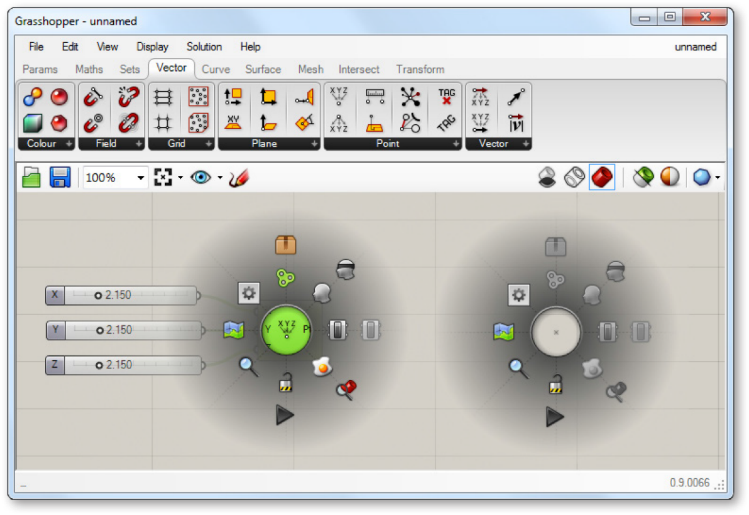Toggle preview selected objects only icon
This screenshot has width=749, height=515.
click(643, 177)
